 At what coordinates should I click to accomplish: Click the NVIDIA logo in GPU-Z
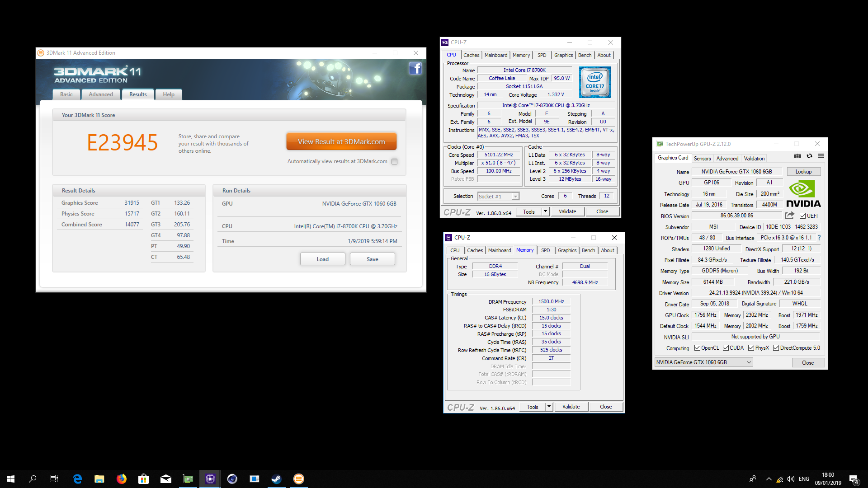[x=803, y=194]
